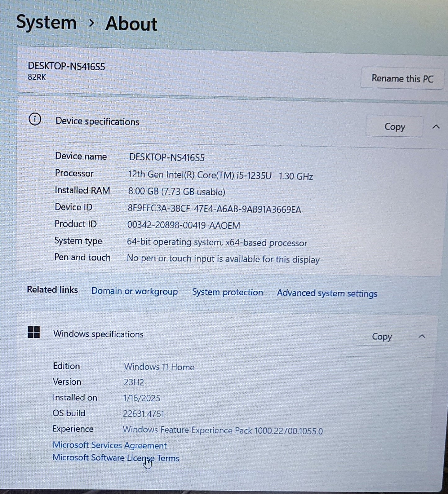The height and width of the screenshot is (494, 448).
Task: Open the Domain or workgroup link
Action: (x=135, y=291)
